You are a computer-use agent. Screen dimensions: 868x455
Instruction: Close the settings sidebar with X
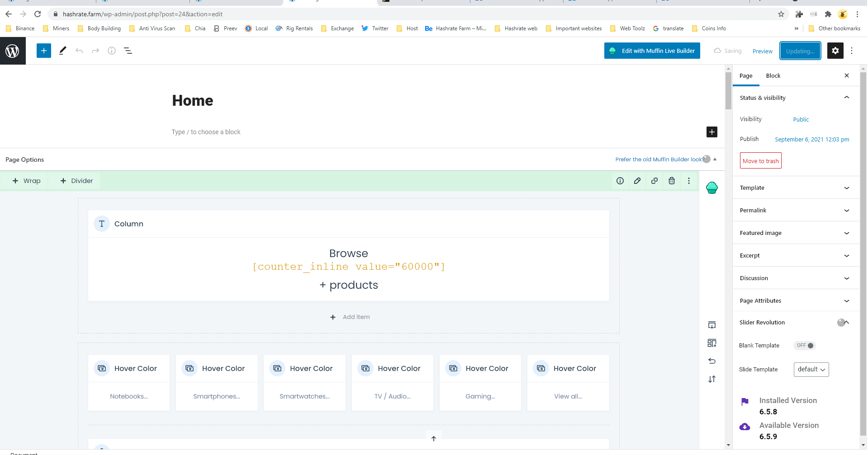[x=847, y=75]
